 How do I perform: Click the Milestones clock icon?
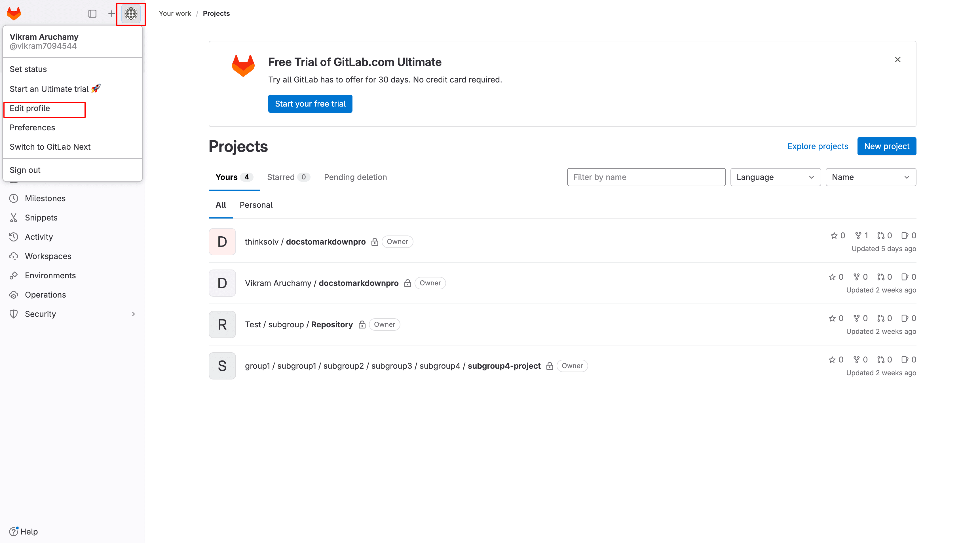point(14,198)
